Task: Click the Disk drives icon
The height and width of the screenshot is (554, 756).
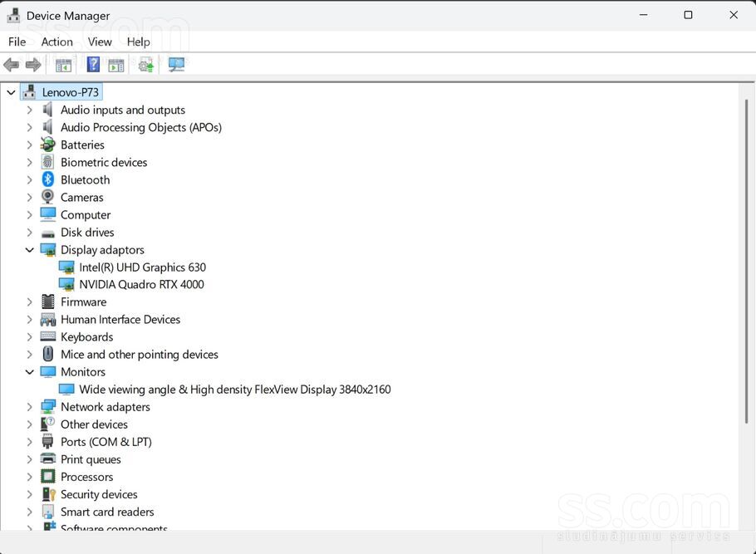Action: click(47, 233)
